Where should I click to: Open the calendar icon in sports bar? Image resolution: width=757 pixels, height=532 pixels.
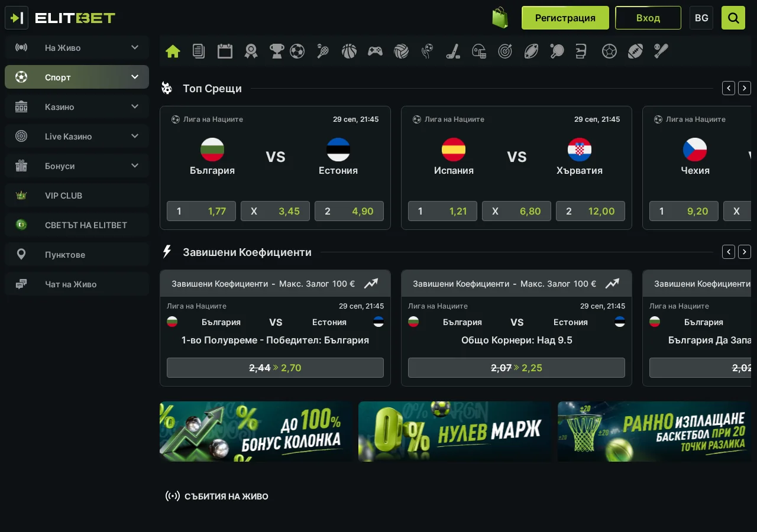click(x=225, y=51)
